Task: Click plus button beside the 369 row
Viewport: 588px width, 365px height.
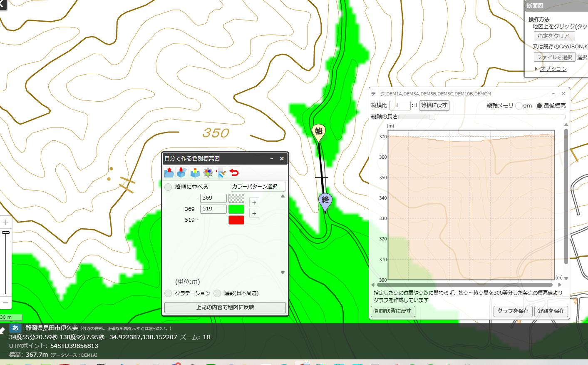Action: 254,202
